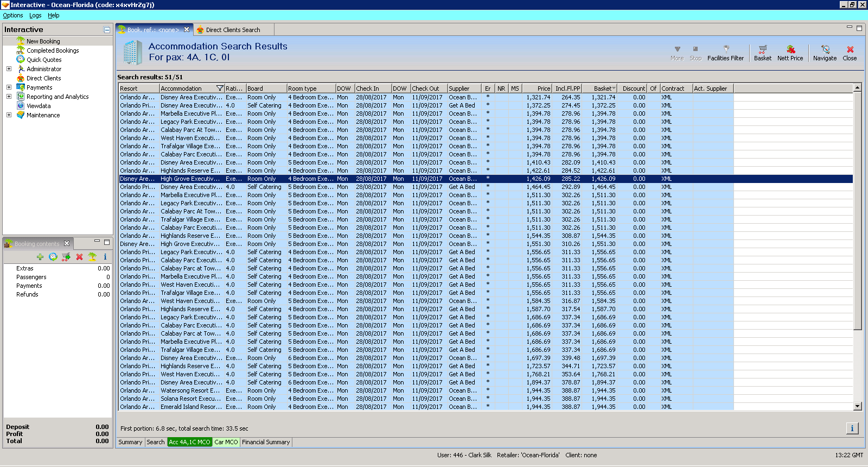Click the clock refresh icon in Booking contents
Viewport: 868px width, 467px height.
[x=53, y=257]
